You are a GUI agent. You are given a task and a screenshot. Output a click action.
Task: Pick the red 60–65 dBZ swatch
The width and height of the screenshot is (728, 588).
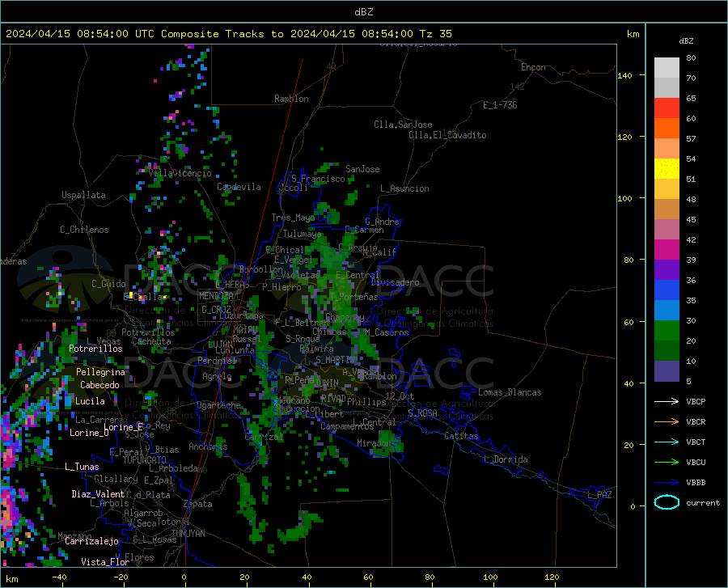[x=667, y=108]
